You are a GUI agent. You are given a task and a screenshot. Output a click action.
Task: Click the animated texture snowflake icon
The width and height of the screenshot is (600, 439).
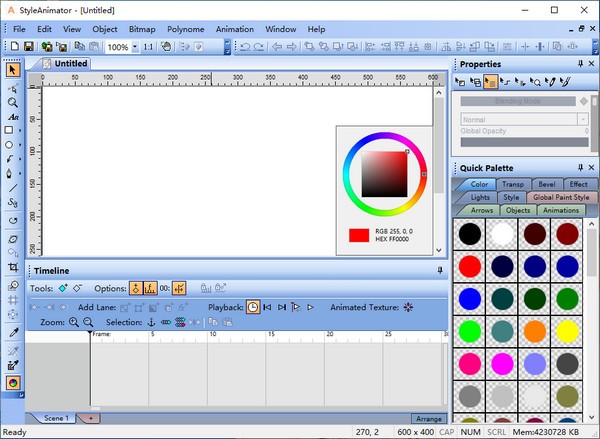(x=408, y=307)
